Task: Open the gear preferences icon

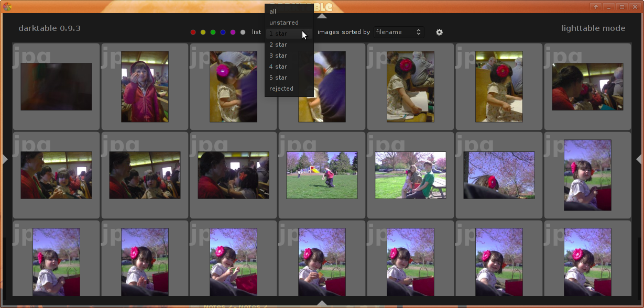Action: pyautogui.click(x=439, y=32)
